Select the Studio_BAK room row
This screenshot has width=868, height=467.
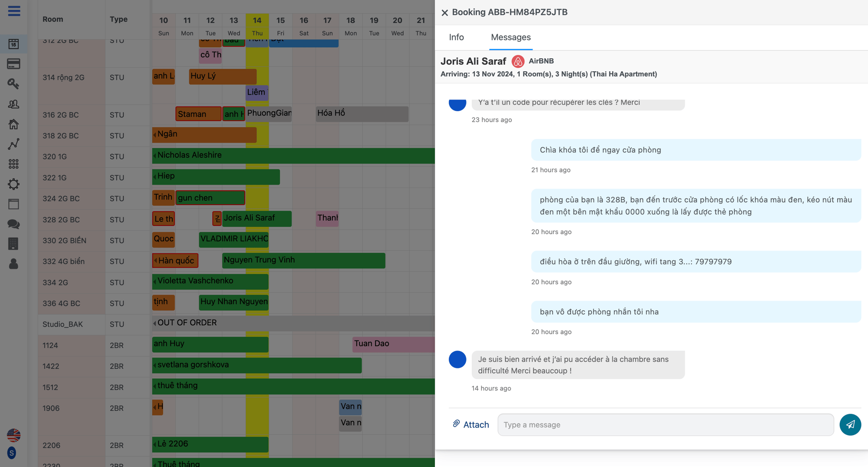[x=72, y=324]
